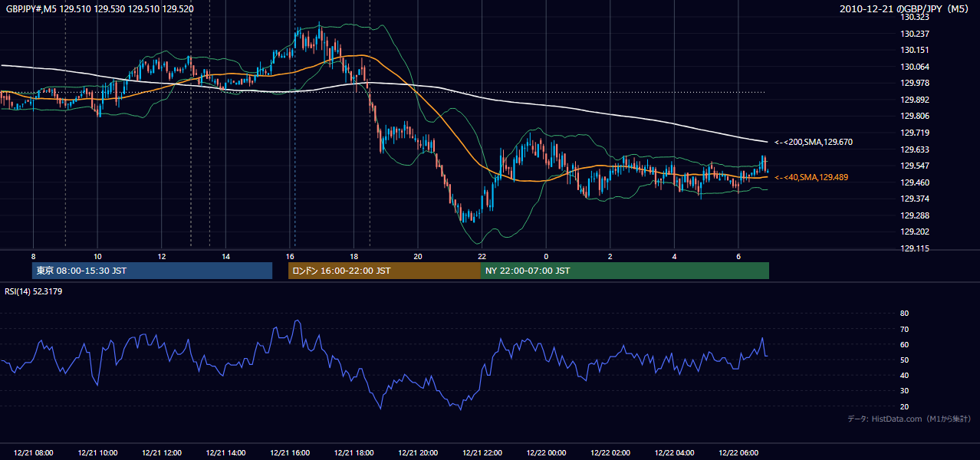Click RSI scale level 70

click(x=904, y=329)
